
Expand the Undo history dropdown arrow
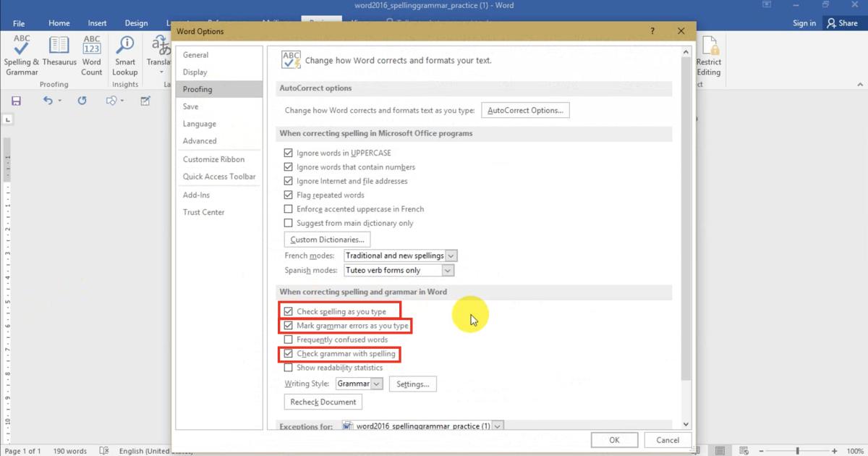(59, 101)
